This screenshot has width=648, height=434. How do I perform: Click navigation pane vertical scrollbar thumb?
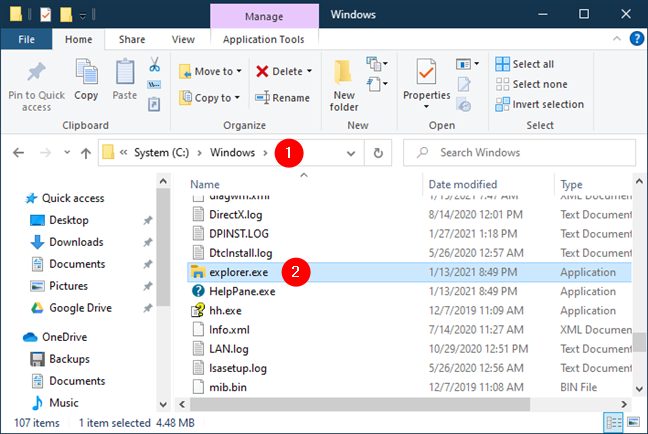[x=163, y=247]
